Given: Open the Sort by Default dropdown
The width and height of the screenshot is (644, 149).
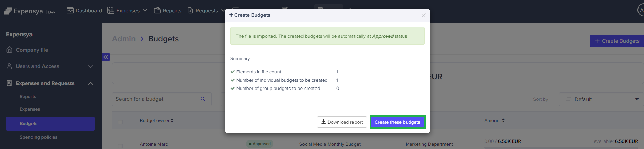Looking at the screenshot, I should [602, 99].
